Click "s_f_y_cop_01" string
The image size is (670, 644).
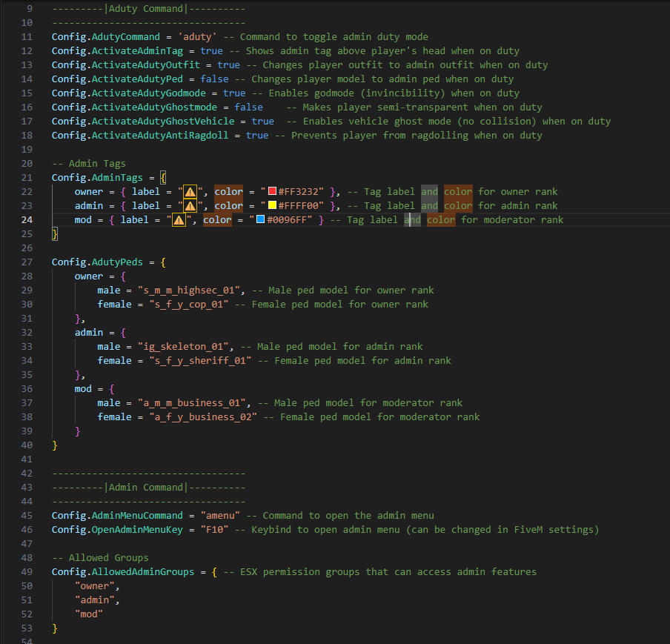[x=189, y=305]
